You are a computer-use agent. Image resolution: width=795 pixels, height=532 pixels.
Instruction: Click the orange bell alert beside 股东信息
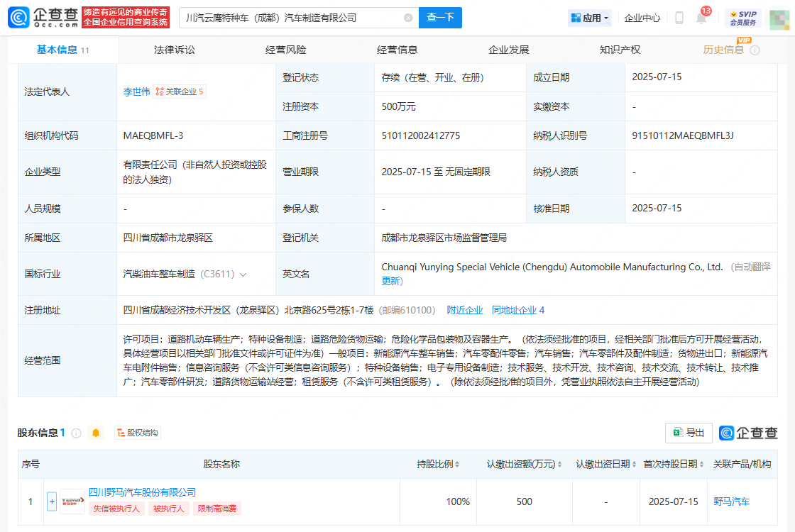pyautogui.click(x=96, y=433)
